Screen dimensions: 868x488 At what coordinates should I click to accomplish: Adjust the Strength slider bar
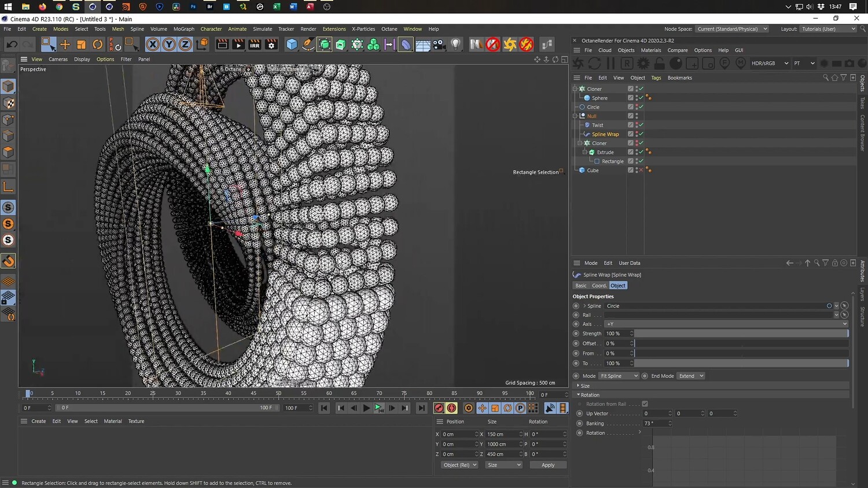pyautogui.click(x=741, y=334)
